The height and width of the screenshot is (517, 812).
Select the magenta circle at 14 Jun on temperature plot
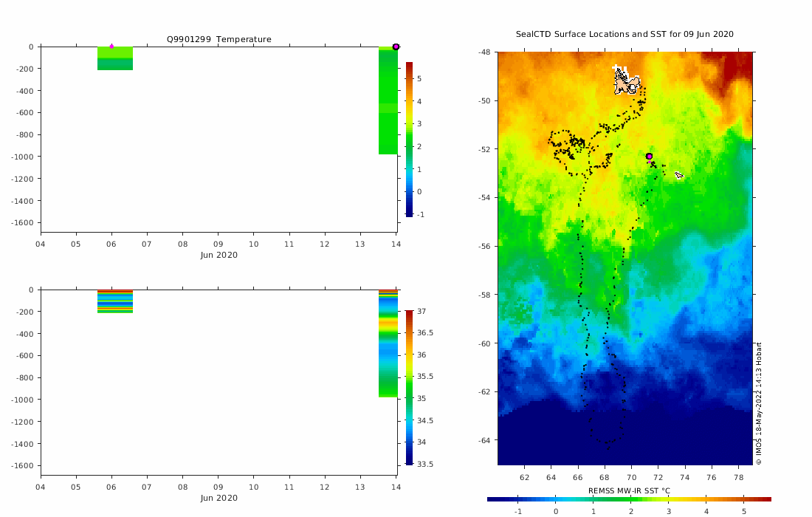396,47
